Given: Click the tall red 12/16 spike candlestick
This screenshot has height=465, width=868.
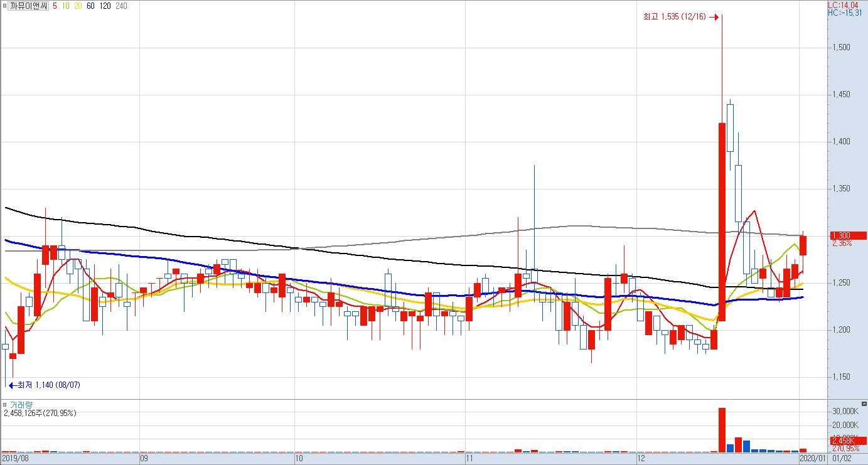Looking at the screenshot, I should (x=722, y=222).
